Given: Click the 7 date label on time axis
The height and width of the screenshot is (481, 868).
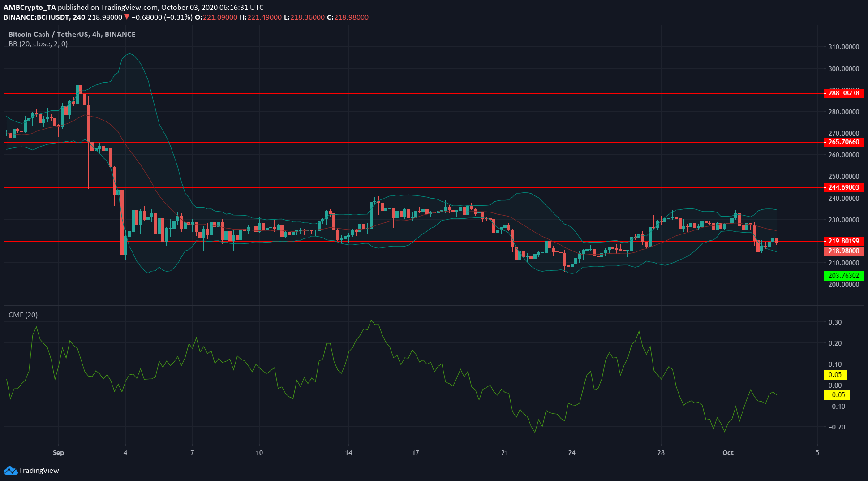Looking at the screenshot, I should (192, 453).
